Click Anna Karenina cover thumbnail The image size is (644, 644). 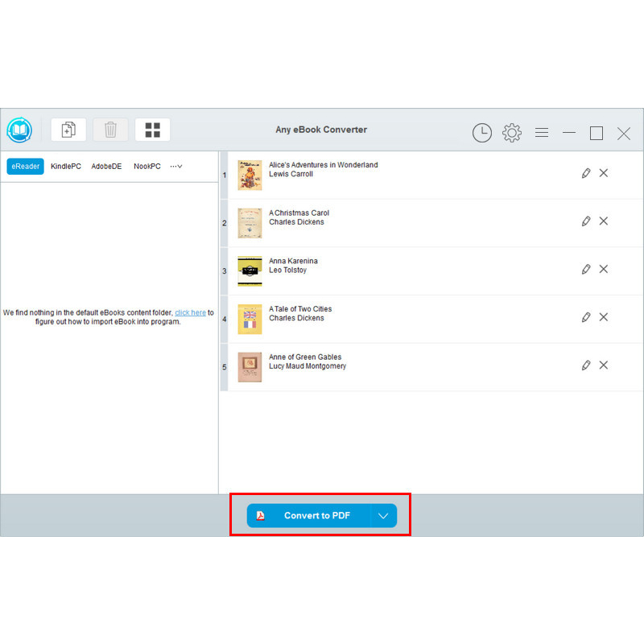[250, 271]
